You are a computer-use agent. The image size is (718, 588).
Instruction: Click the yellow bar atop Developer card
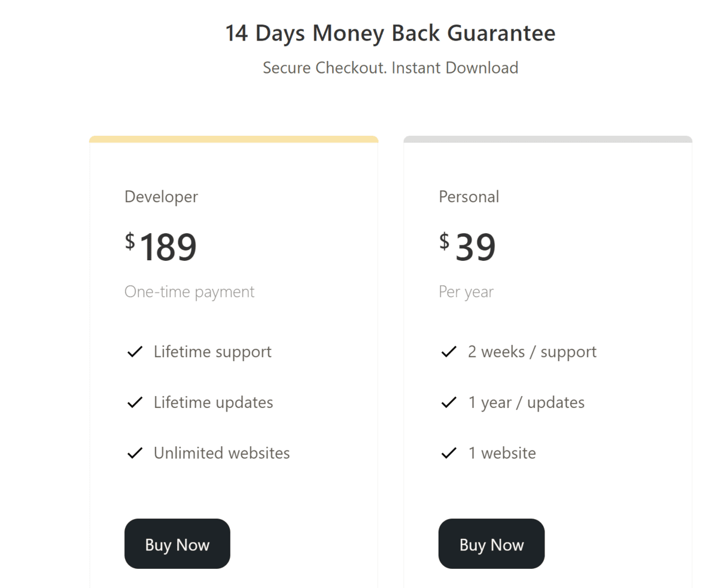point(233,139)
